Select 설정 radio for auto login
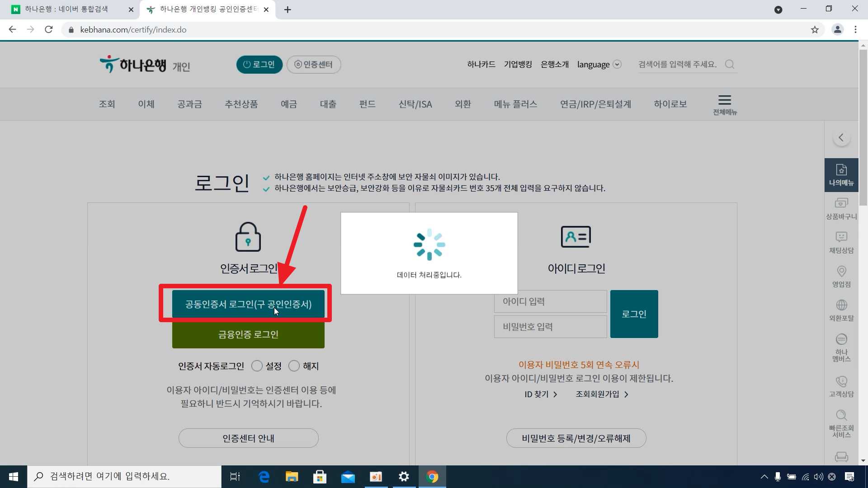This screenshot has height=488, width=868. click(x=257, y=366)
